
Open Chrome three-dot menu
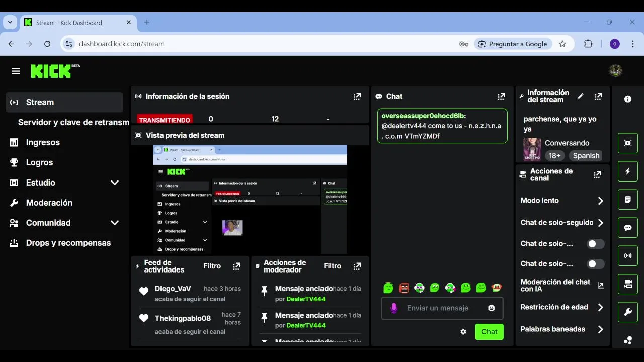pyautogui.click(x=633, y=44)
